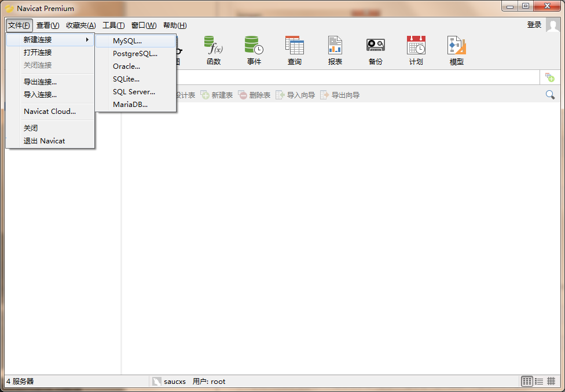Viewport: 565px width, 392px height.
Task: Click the Navicat logo in the title bar
Action: (10, 9)
